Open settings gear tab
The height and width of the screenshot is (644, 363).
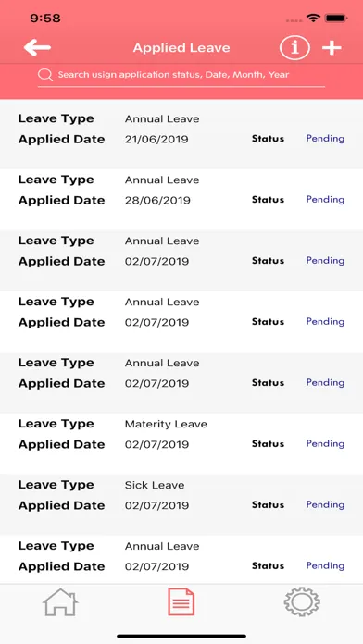click(x=302, y=602)
